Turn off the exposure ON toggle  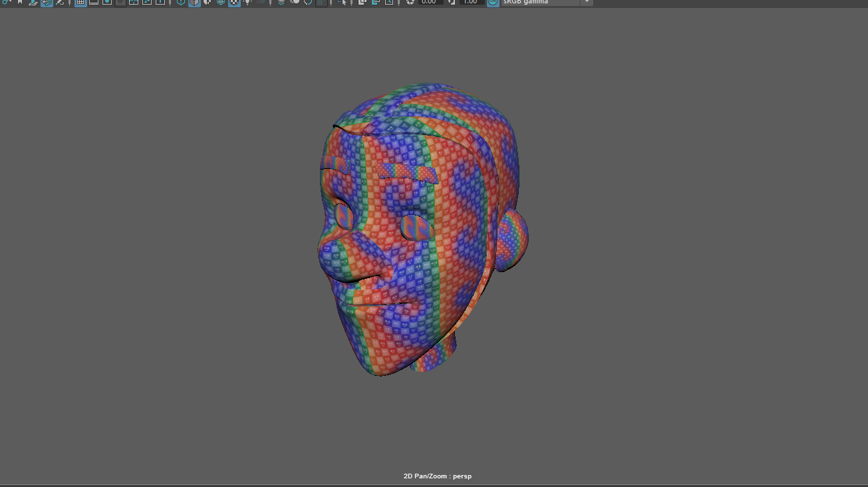pyautogui.click(x=492, y=3)
